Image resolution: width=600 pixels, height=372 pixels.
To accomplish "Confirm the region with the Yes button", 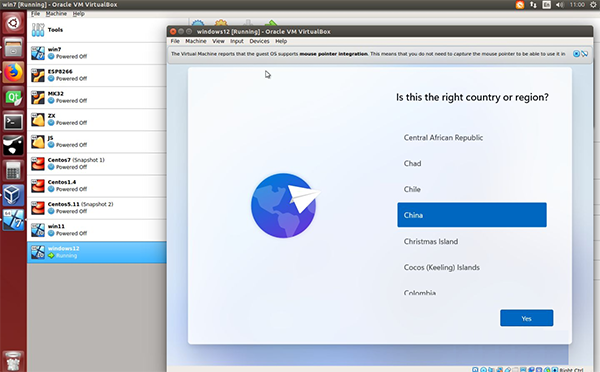I will pos(526,318).
